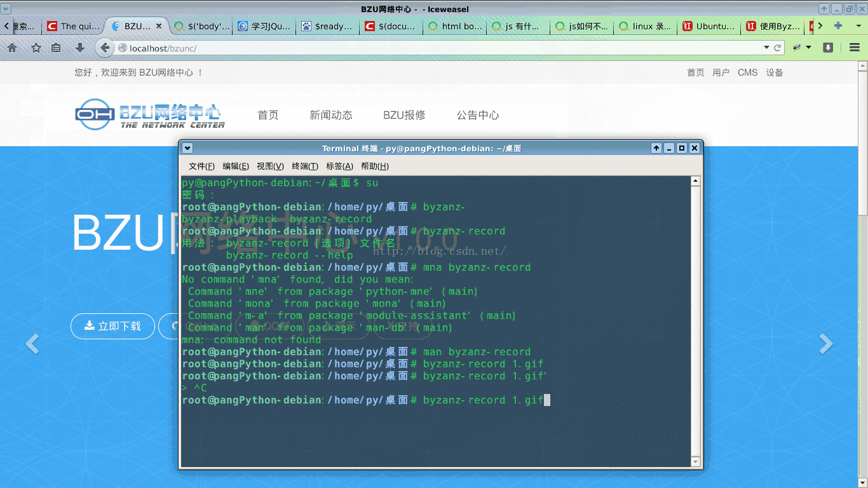
Task: Click the terminal vertical scrollbar track
Action: pyautogui.click(x=696, y=321)
